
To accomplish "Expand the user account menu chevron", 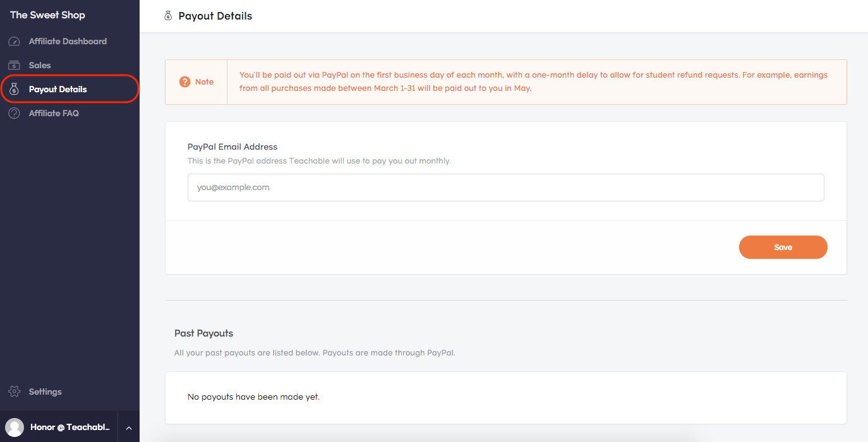I will coord(129,428).
